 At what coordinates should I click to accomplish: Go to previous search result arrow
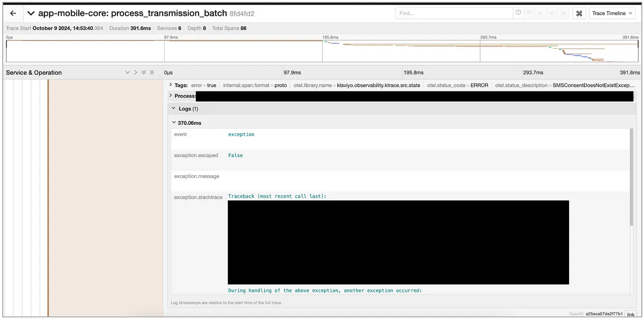(540, 13)
